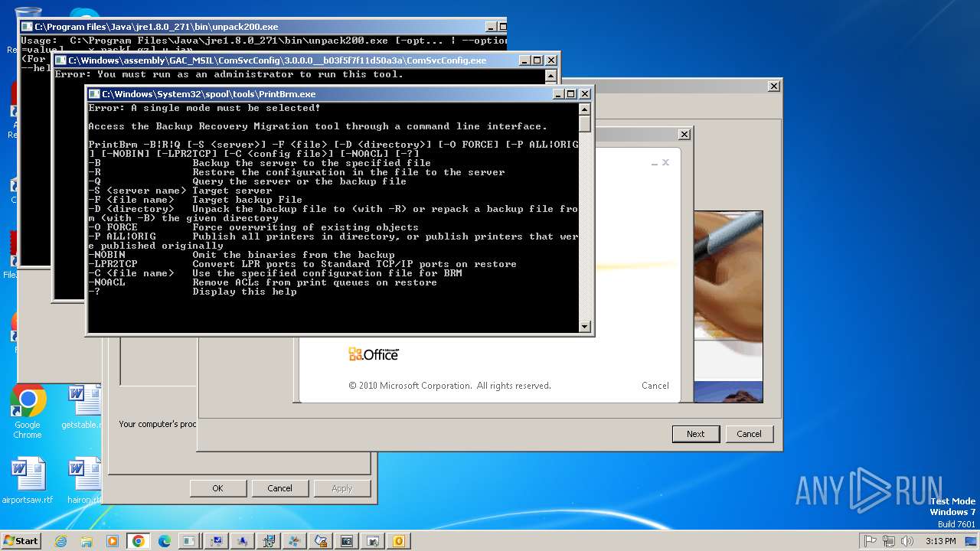Viewport: 980px width, 551px height.
Task: Close the wizard dialog window
Action: point(773,86)
